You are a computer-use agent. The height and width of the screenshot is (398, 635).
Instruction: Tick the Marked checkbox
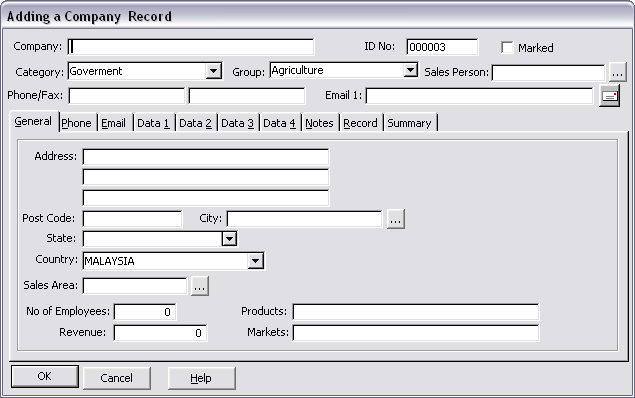coord(507,47)
